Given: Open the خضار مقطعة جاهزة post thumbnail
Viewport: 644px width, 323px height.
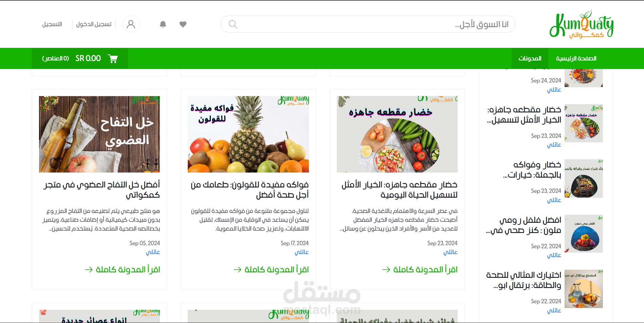Looking at the screenshot, I should tap(397, 134).
